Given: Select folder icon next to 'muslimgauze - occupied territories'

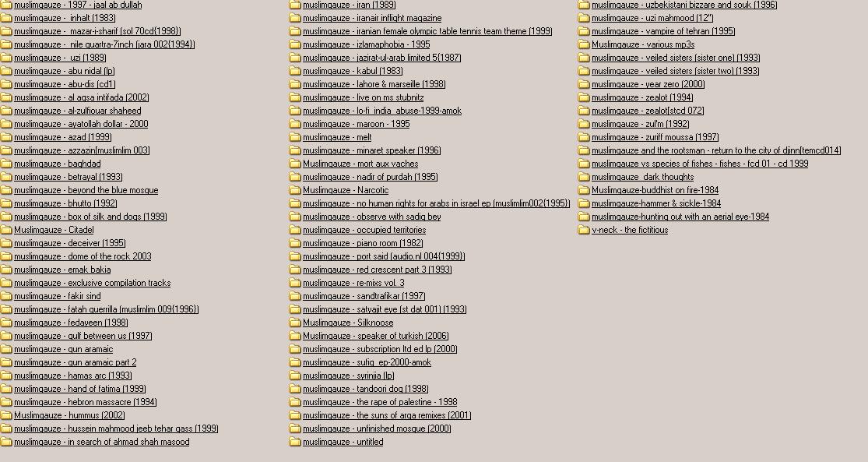Looking at the screenshot, I should pos(295,230).
